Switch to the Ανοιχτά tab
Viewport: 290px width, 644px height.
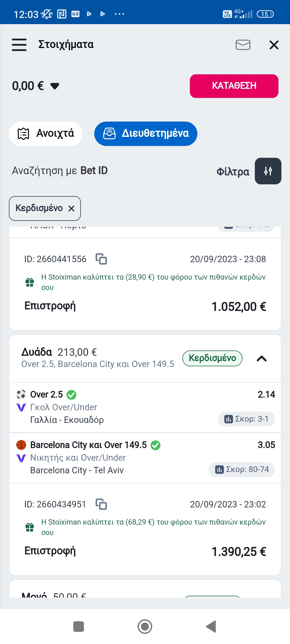tap(46, 134)
